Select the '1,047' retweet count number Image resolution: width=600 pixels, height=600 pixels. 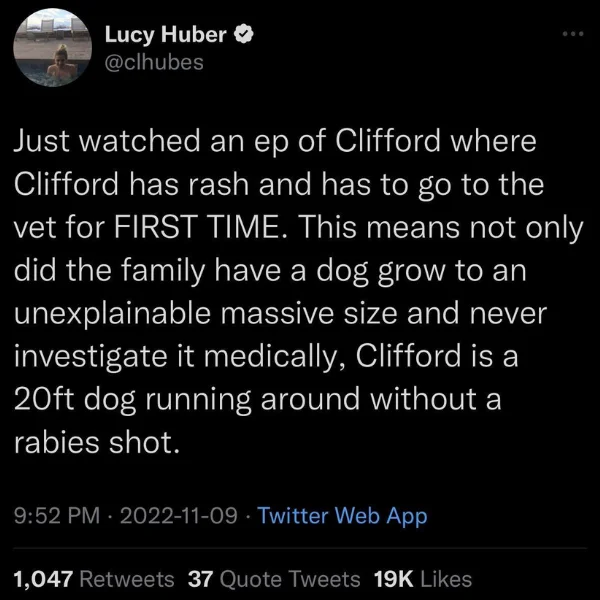pyautogui.click(x=43, y=579)
